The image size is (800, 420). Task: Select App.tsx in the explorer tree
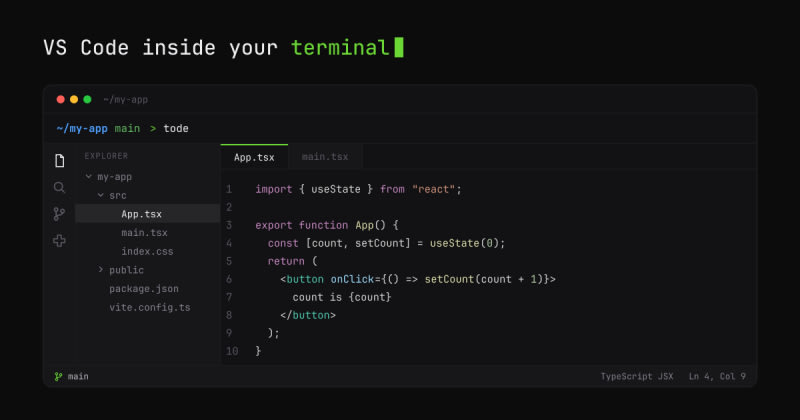147,214
